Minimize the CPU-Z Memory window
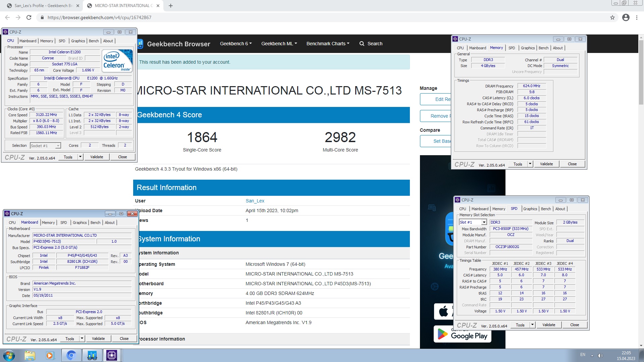Screen dimensions: 644x362 [x=558, y=39]
